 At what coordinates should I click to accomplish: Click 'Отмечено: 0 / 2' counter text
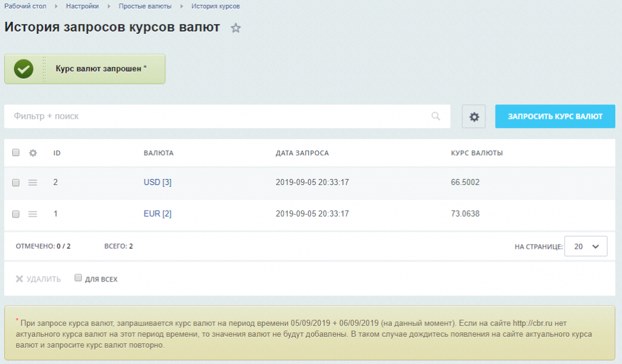tap(43, 246)
